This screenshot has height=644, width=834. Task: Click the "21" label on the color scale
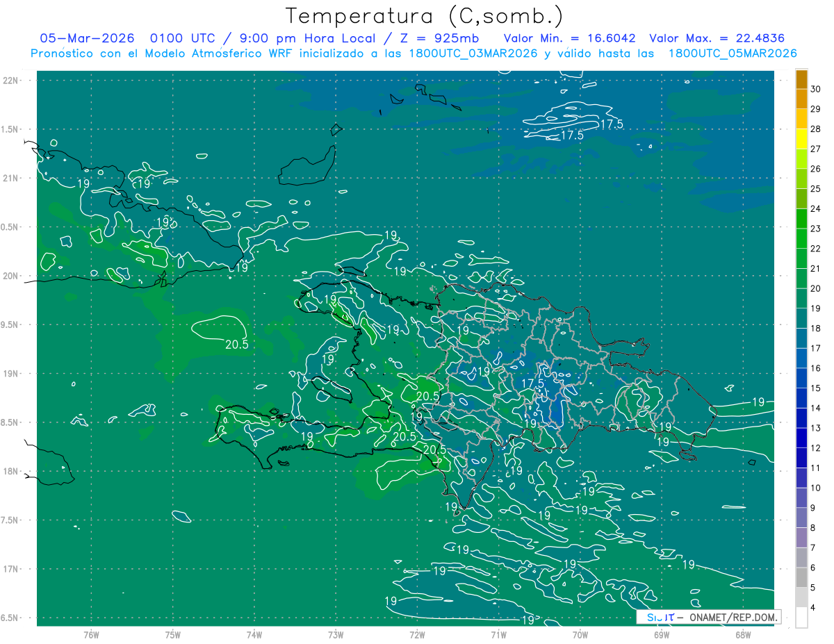(816, 268)
